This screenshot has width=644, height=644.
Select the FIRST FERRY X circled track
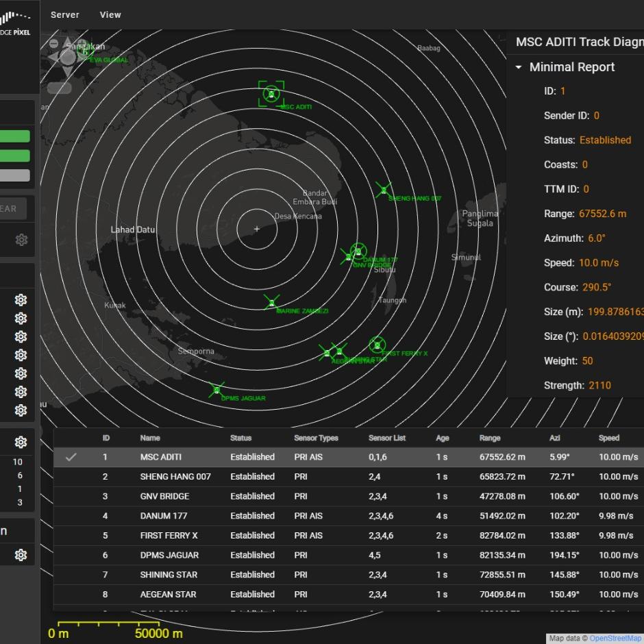(x=377, y=345)
